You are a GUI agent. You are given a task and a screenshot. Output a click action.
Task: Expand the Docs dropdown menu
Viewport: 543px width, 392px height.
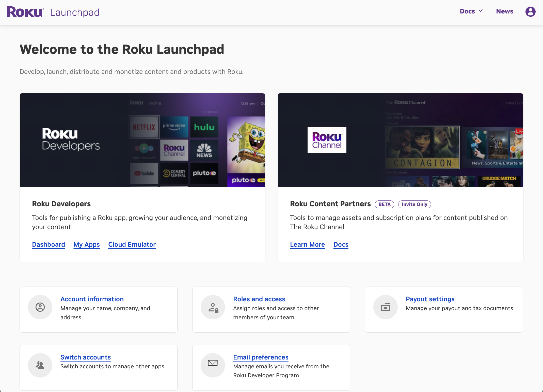(x=471, y=11)
